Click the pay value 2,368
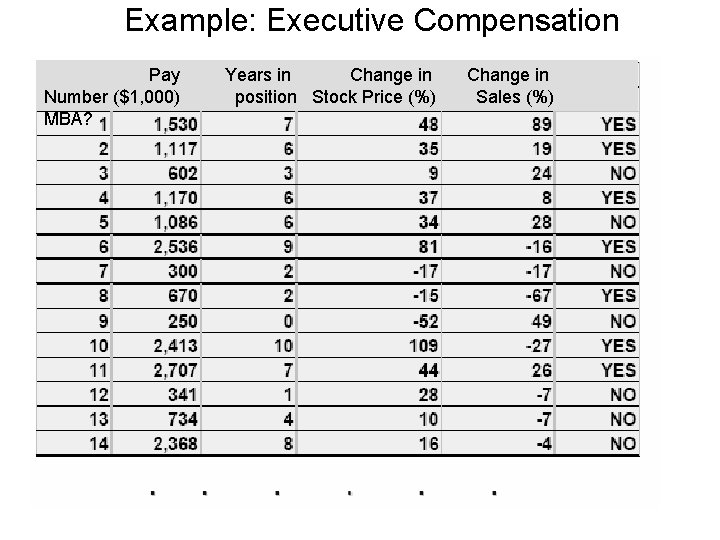 point(176,444)
